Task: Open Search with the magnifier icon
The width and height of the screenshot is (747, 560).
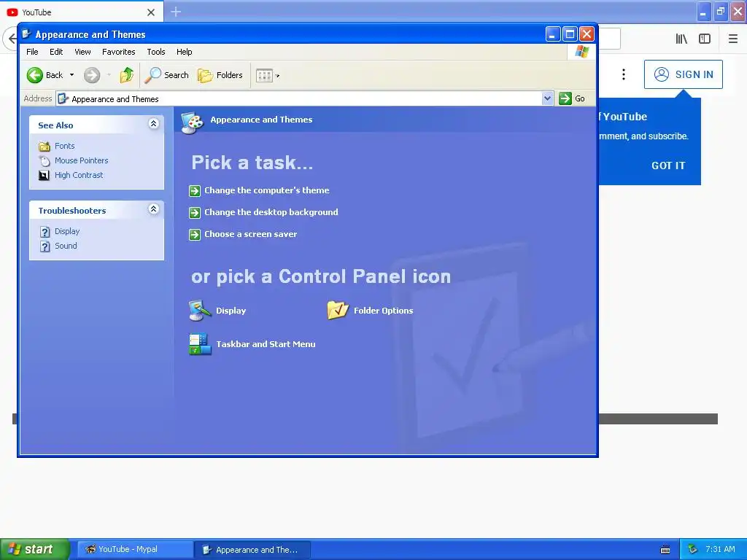Action: (x=167, y=75)
